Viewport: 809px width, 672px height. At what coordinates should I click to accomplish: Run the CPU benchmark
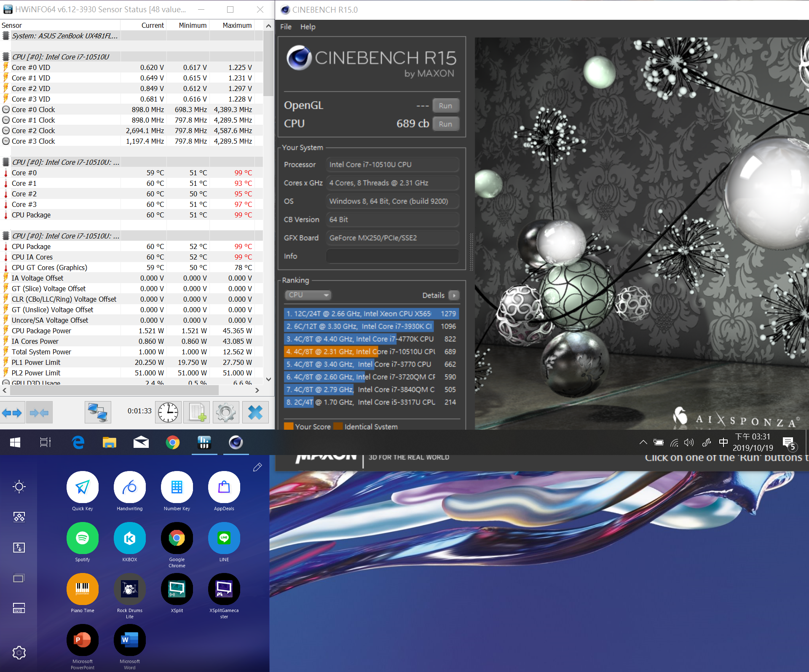point(445,124)
